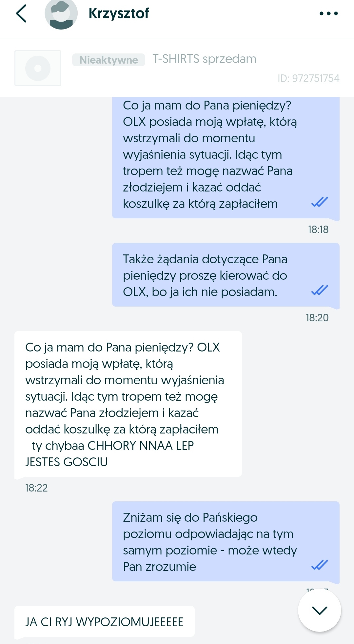Viewport: 354px width, 644px height.
Task: Open the three-dots options menu
Action: (328, 13)
